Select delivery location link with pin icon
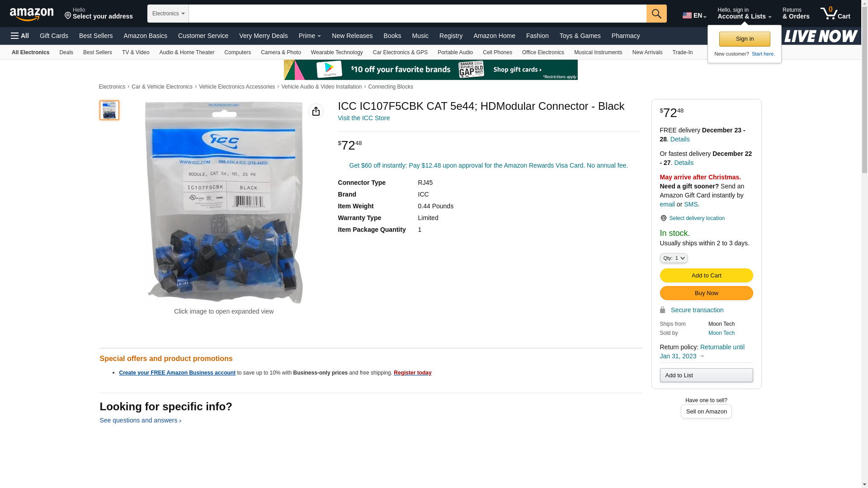Image resolution: width=868 pixels, height=488 pixels. point(692,218)
